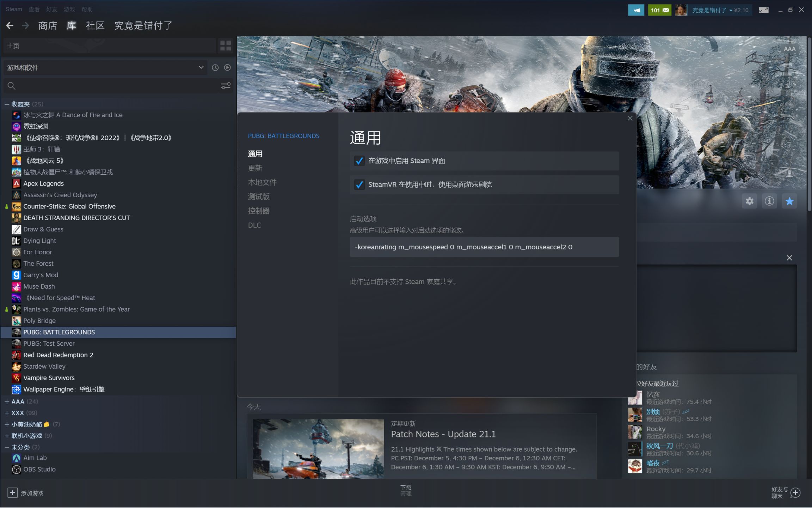Open friend 秋风一刀 profile
This screenshot has height=508, width=812.
click(659, 446)
